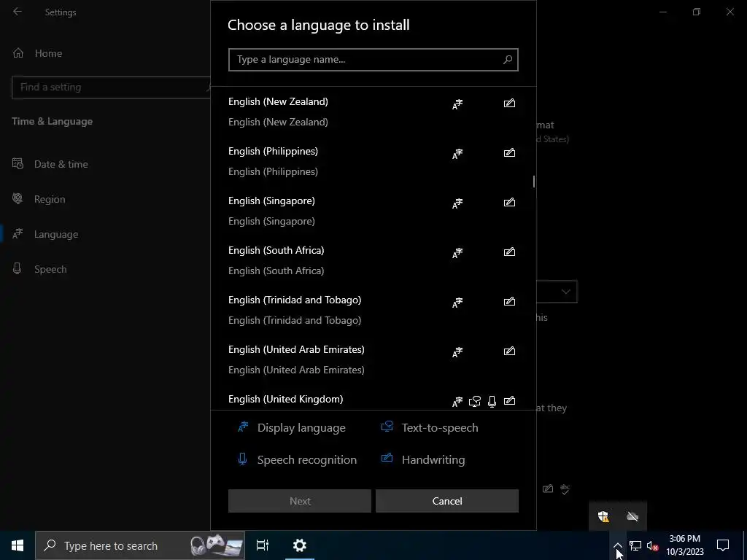Click handwriting icon for English (Trinidad and Tobago)
Screen dimensions: 747x560
(509, 301)
